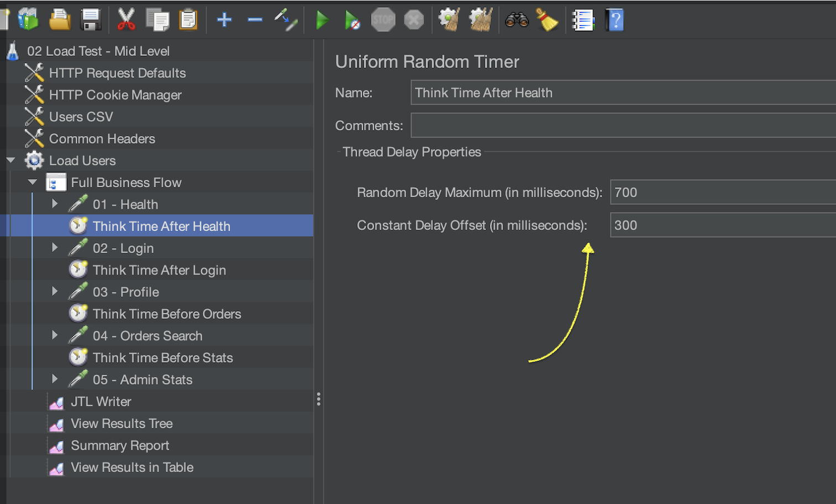Open the Summary Report listener

(120, 445)
